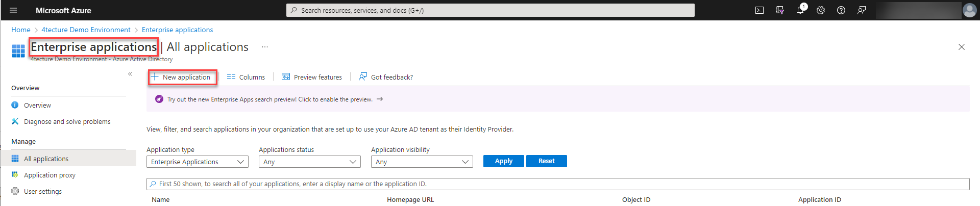The width and height of the screenshot is (980, 206).
Task: Open Enterprise applications breadcrumb link
Action: coord(177,30)
